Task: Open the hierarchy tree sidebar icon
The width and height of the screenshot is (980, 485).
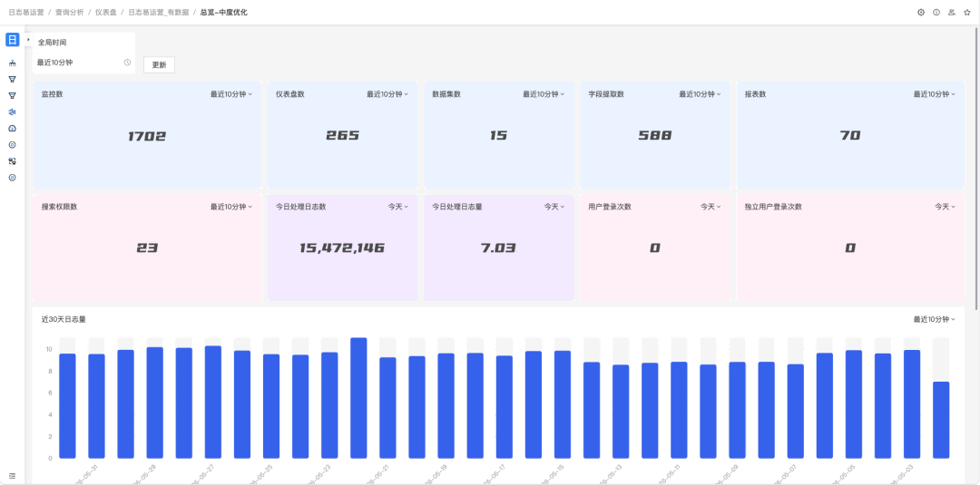Action: click(x=12, y=63)
